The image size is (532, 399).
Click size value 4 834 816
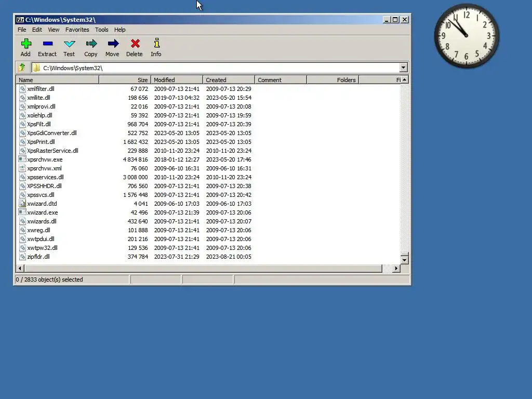pyautogui.click(x=136, y=159)
